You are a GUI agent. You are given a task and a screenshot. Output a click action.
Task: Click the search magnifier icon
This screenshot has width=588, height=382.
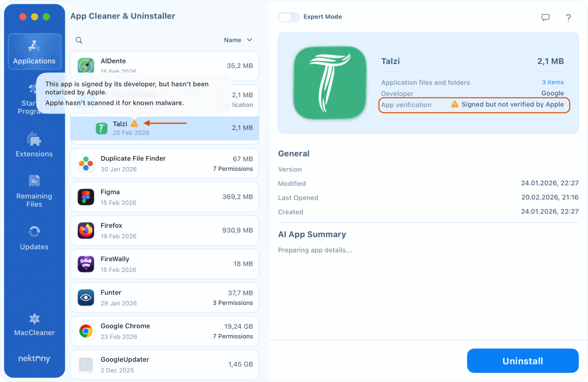click(x=79, y=40)
